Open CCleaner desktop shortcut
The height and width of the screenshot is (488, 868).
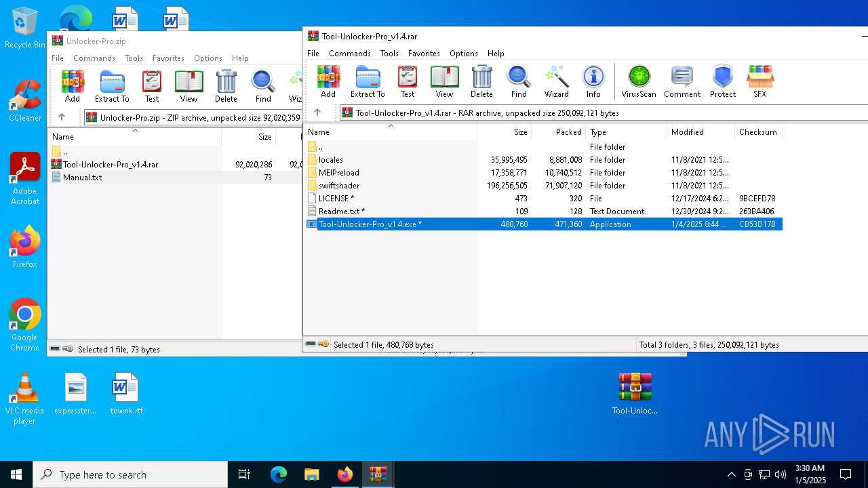(x=24, y=102)
